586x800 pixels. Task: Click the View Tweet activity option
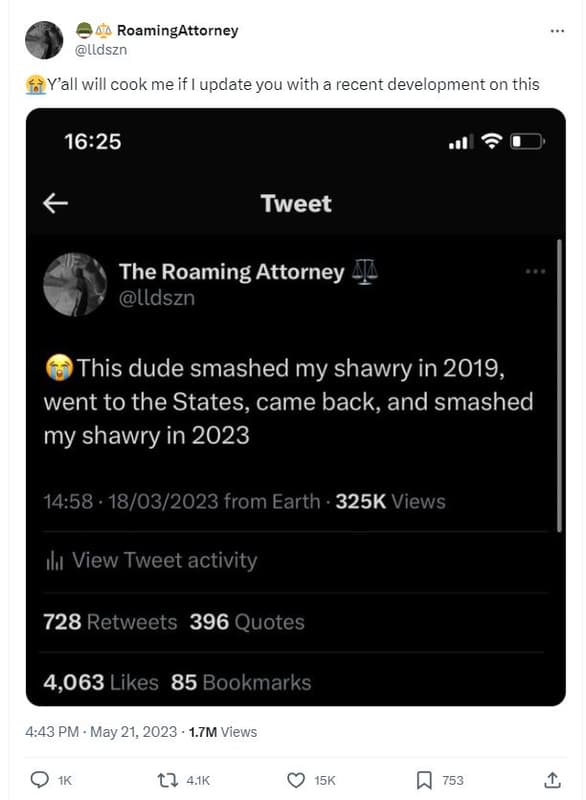pyautogui.click(x=163, y=559)
